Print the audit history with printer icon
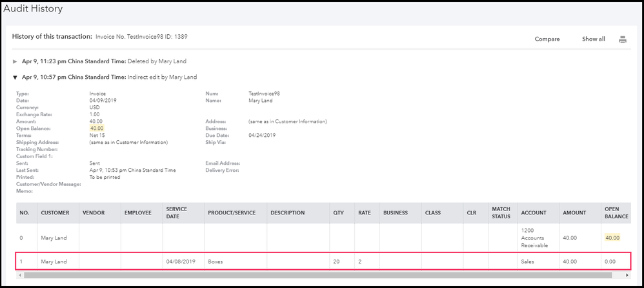This screenshot has width=644, height=288. (x=623, y=39)
